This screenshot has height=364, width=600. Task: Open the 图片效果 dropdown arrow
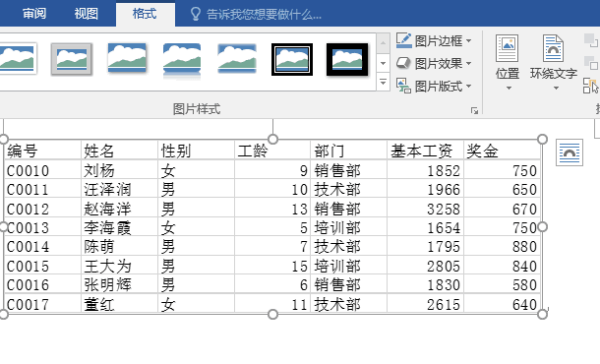point(469,63)
